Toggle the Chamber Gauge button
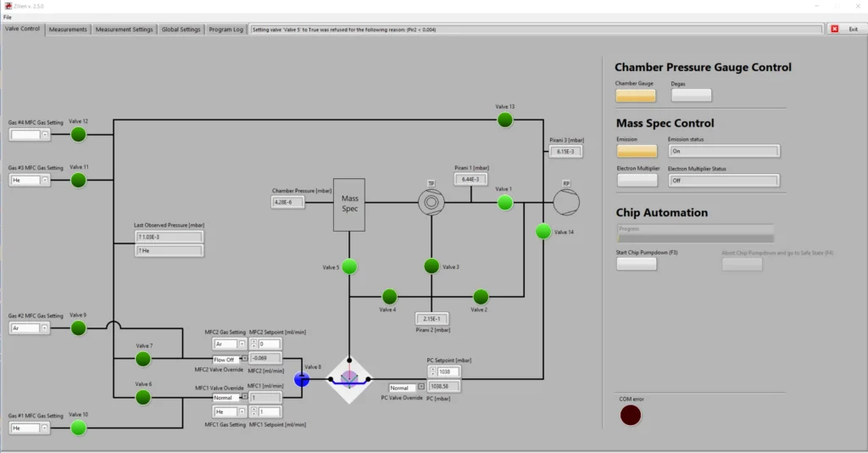868x453 pixels. (x=636, y=95)
